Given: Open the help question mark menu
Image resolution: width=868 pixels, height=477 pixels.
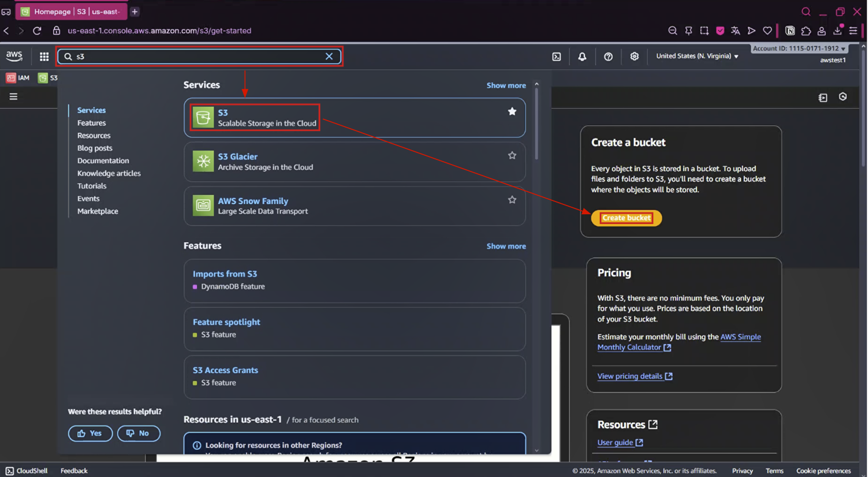Looking at the screenshot, I should (x=608, y=57).
